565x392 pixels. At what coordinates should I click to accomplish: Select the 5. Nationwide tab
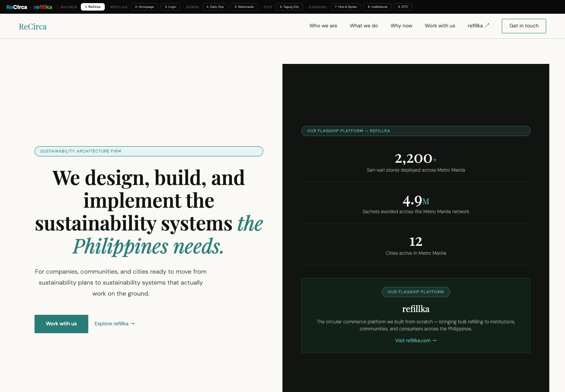(244, 7)
